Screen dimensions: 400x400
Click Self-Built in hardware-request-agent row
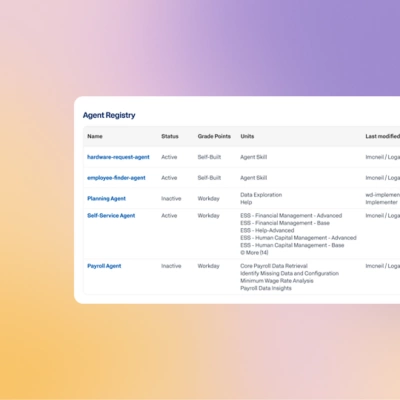pyautogui.click(x=209, y=157)
